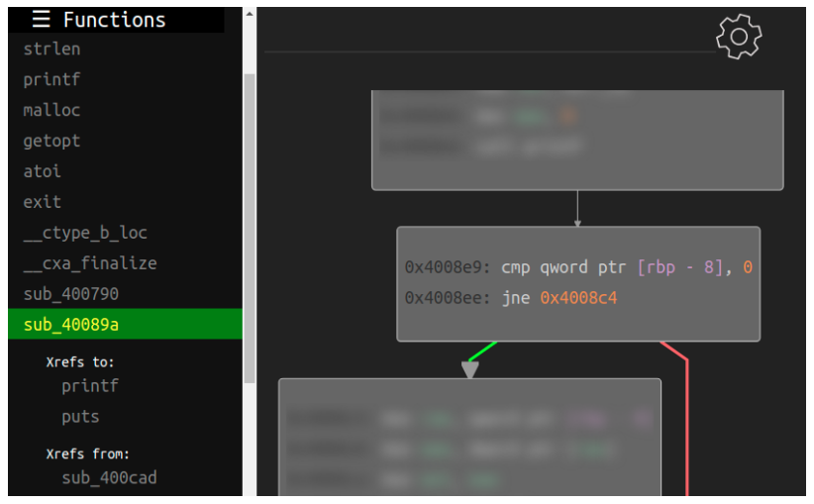
Task: Open the malloc function
Action: point(51,110)
